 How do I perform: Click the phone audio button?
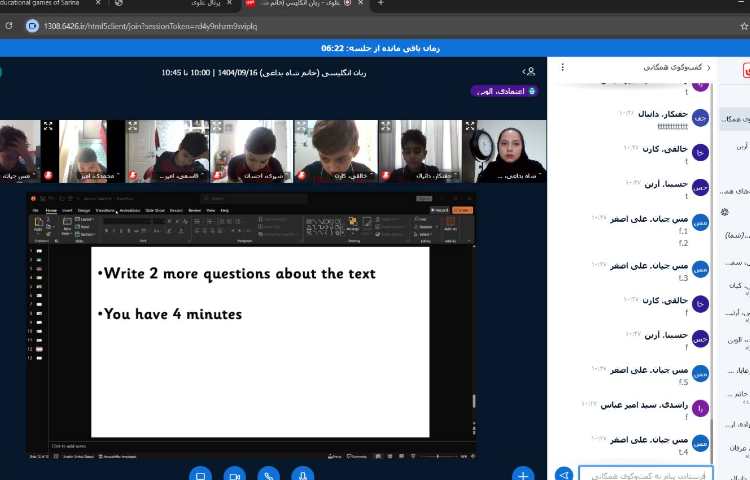coord(268,474)
